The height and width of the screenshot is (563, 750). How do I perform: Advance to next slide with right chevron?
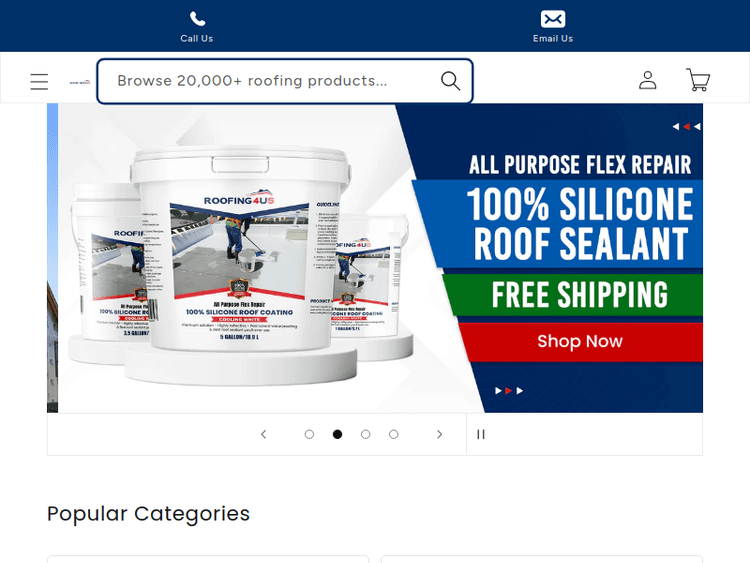pos(440,434)
